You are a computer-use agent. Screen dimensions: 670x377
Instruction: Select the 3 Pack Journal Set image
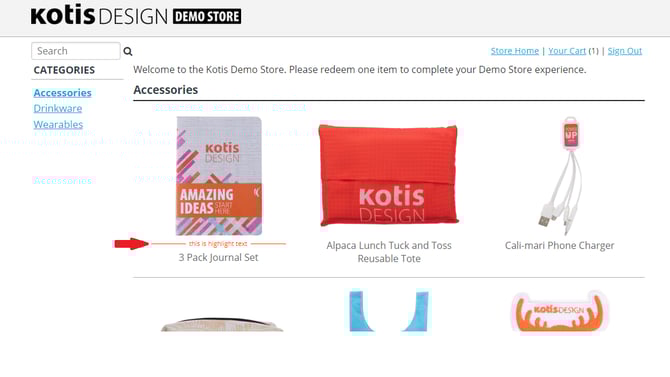tap(219, 176)
